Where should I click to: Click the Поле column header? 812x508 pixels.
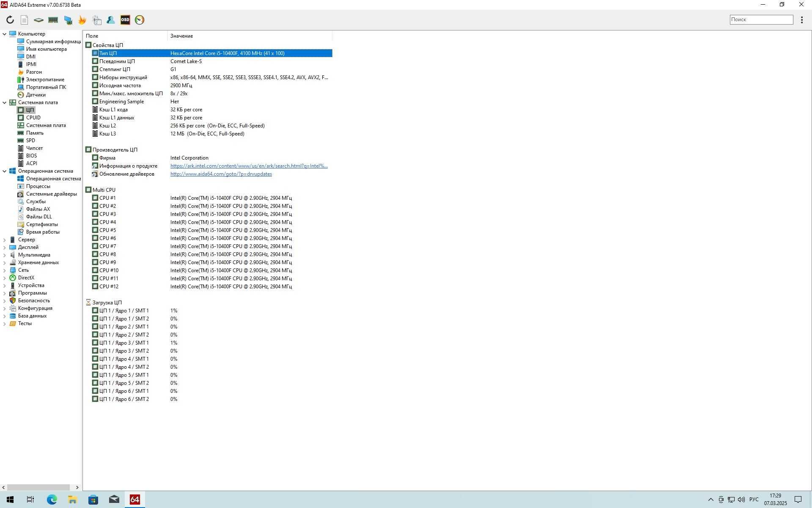coord(125,36)
